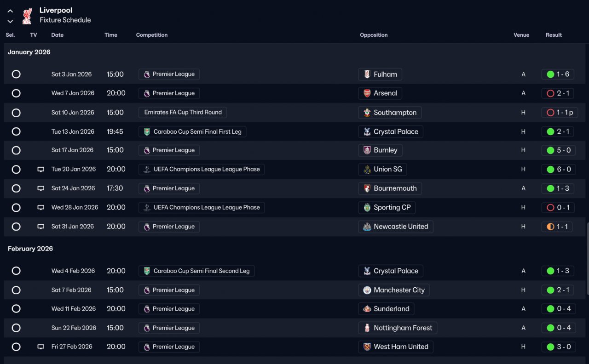Select the Burnley fixture radio button
The width and height of the screenshot is (589, 364).
pyautogui.click(x=16, y=150)
